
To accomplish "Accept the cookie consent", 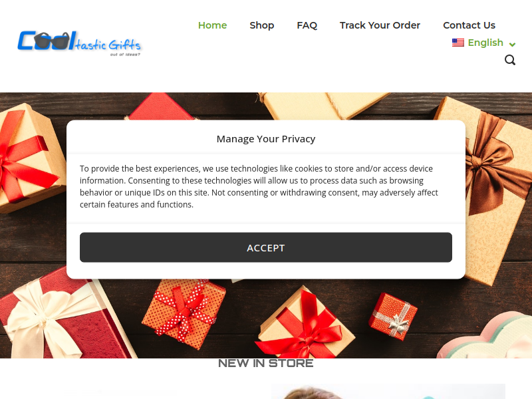I will (x=266, y=247).
